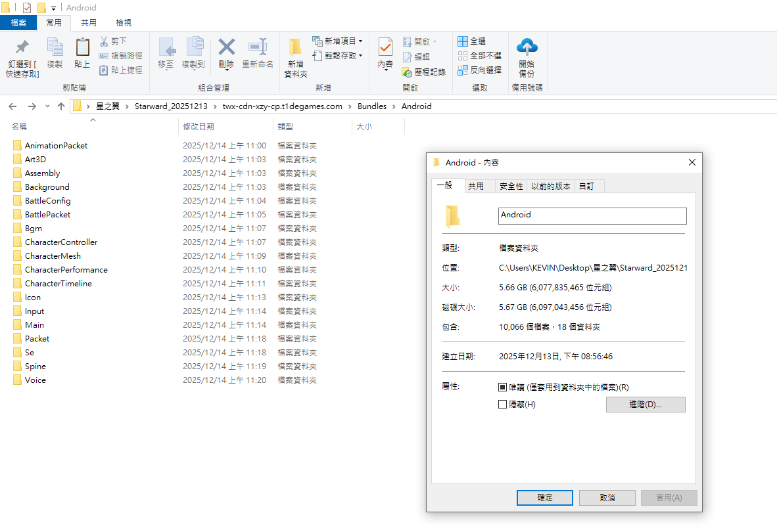Click the New Folder icon
Screen dimensions: 777x532
(295, 49)
